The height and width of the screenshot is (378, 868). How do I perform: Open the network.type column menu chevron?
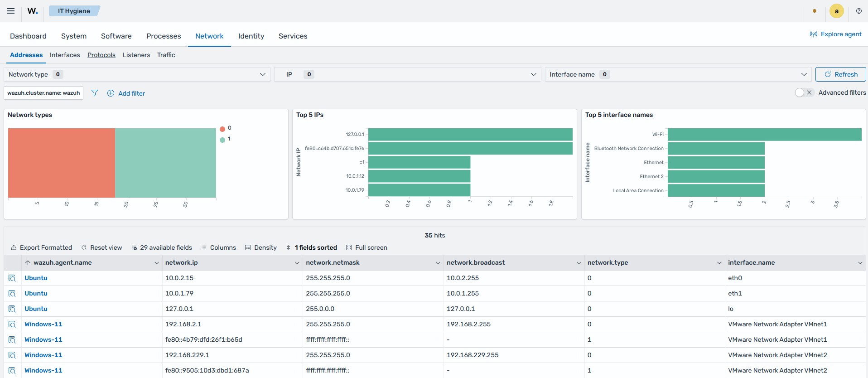719,263
